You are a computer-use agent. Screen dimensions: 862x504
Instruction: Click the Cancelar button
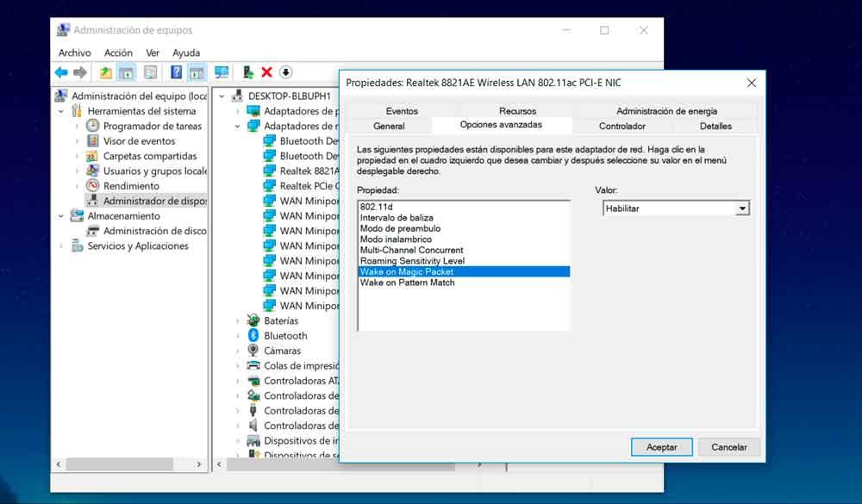click(x=729, y=447)
